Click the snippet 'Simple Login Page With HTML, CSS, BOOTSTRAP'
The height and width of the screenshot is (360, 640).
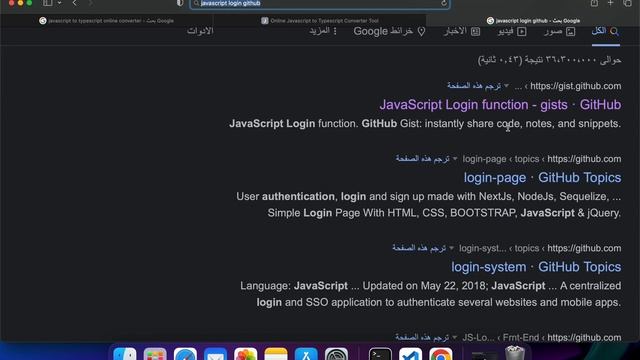tap(392, 213)
